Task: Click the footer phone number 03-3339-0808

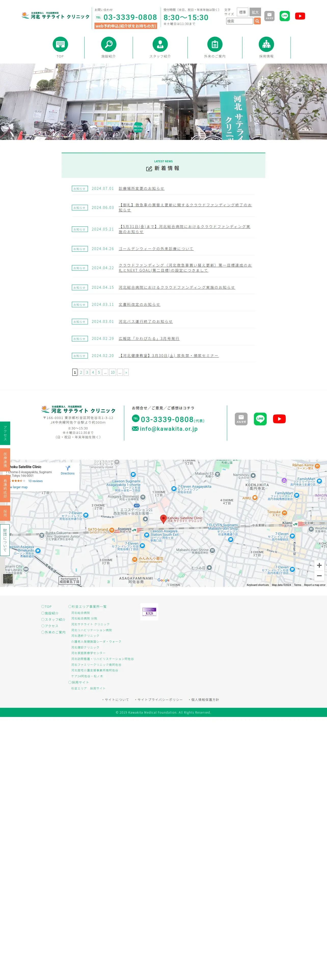Action: click(x=167, y=419)
